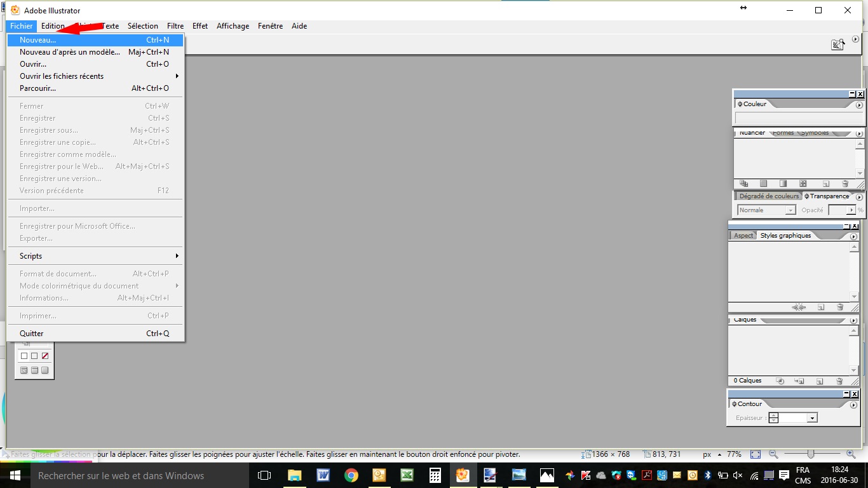Open the Couleur panel options menu
Image resolution: width=868 pixels, height=488 pixels.
point(859,105)
